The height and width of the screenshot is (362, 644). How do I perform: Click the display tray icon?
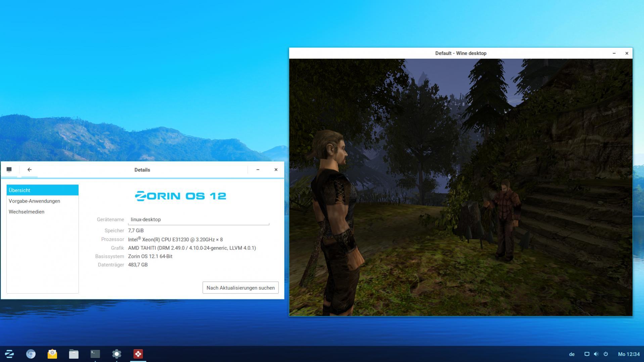(587, 354)
